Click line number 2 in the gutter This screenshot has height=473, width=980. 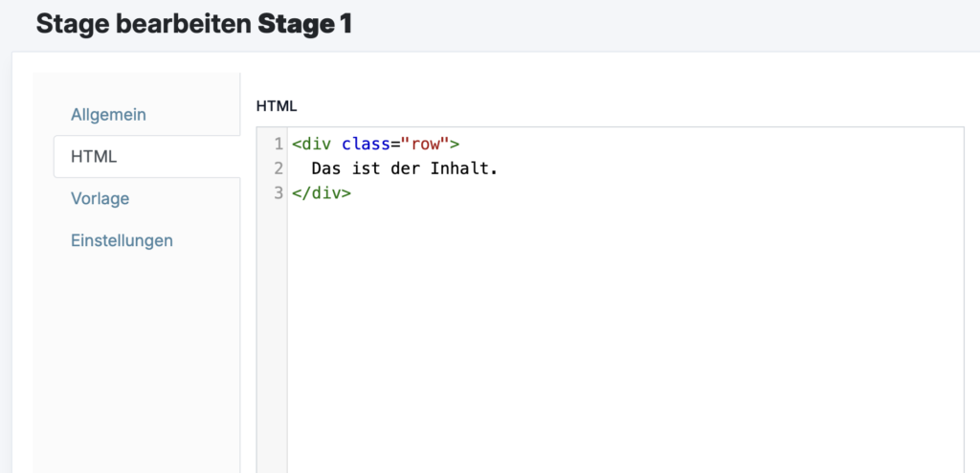coord(278,169)
